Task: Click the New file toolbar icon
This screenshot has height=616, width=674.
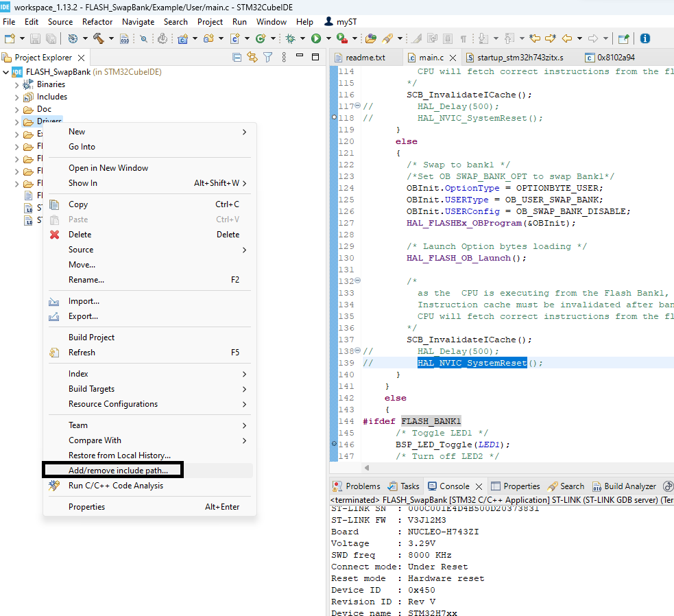Action: click(x=10, y=38)
